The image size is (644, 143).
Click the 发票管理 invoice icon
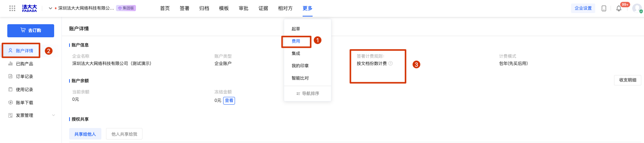[x=10, y=115]
